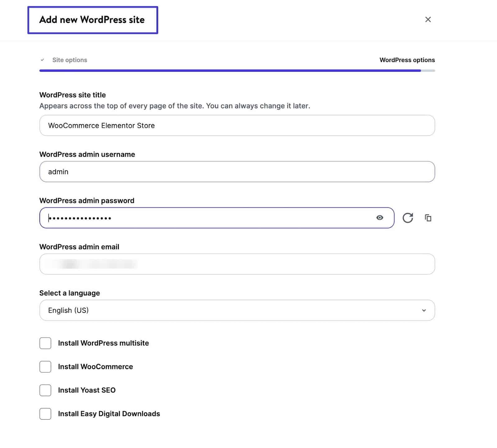Check the Install WooCommerce option

(x=45, y=367)
